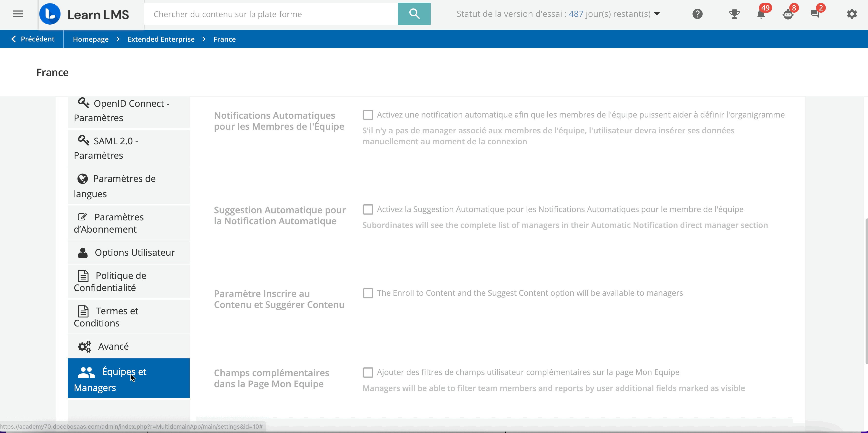Open the help question mark icon
868x433 pixels.
click(x=697, y=14)
